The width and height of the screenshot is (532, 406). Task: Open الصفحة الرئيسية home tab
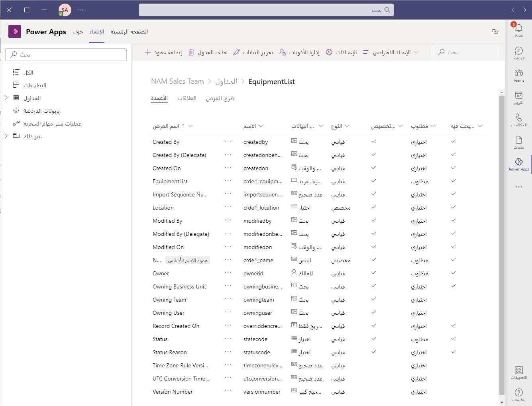(129, 31)
